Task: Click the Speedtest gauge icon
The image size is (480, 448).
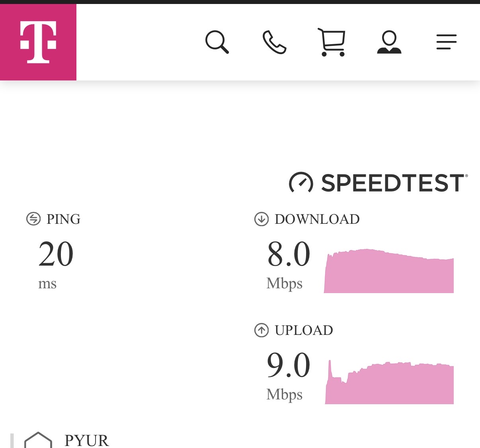Action: (x=301, y=182)
